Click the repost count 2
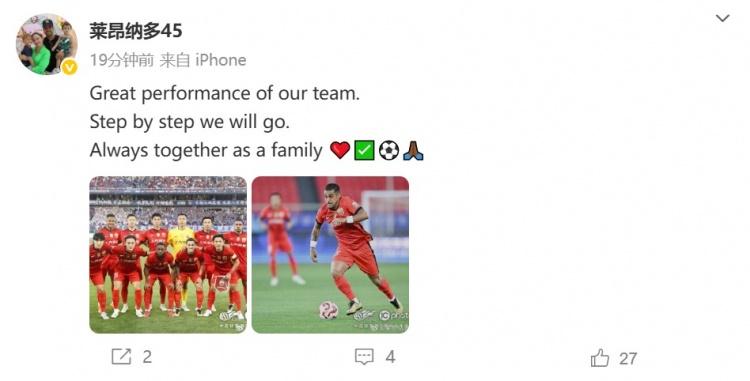The height and width of the screenshot is (381, 750). click(x=147, y=357)
